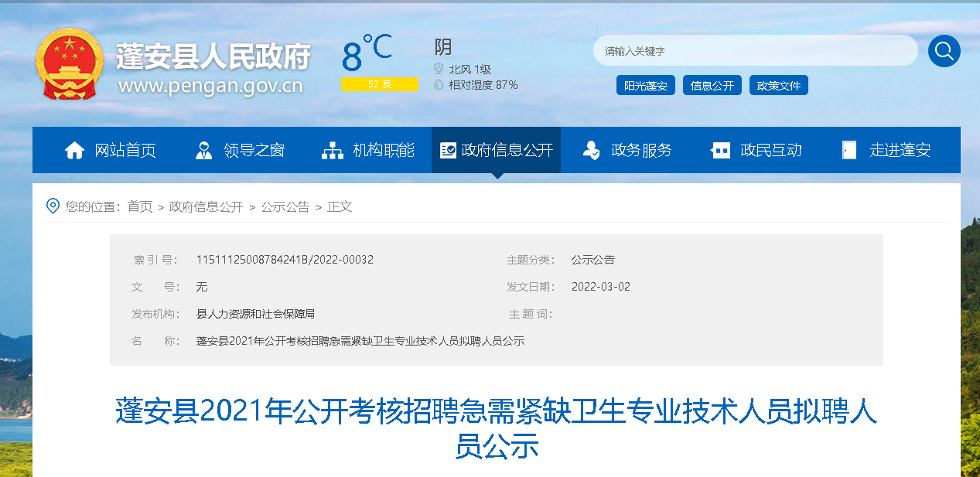Screen dimensions: 980x477
Task: Click the 公示公告 breadcrumb link
Action: pyautogui.click(x=285, y=206)
